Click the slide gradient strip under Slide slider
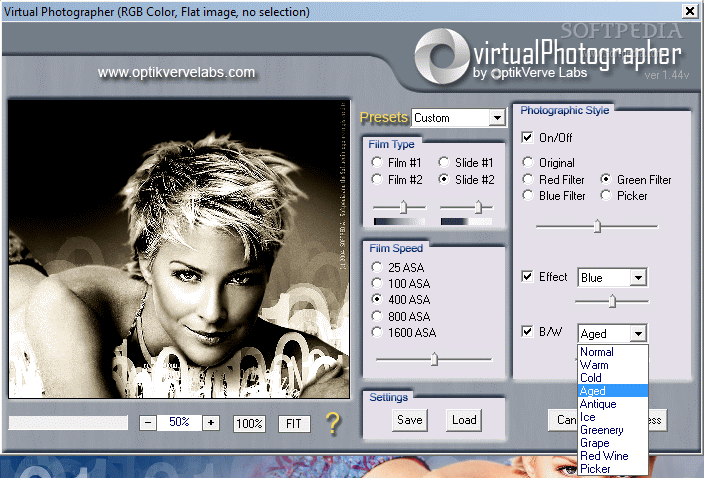 [466, 221]
